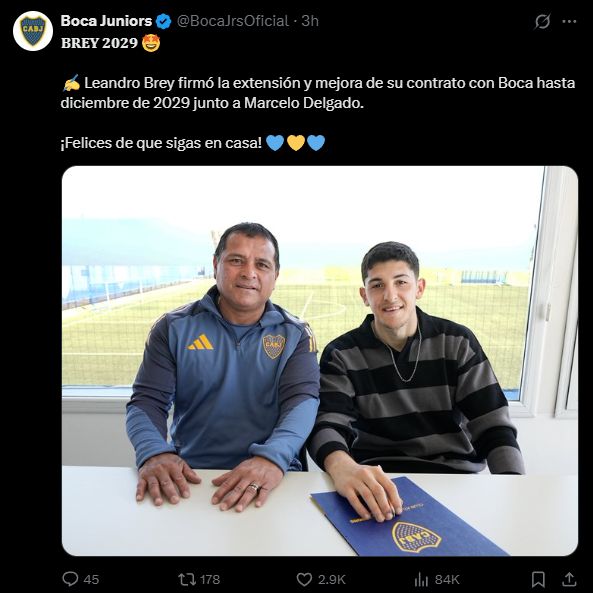This screenshot has height=593, width=593.
Task: Click the 45 replies count
Action: pos(91,579)
